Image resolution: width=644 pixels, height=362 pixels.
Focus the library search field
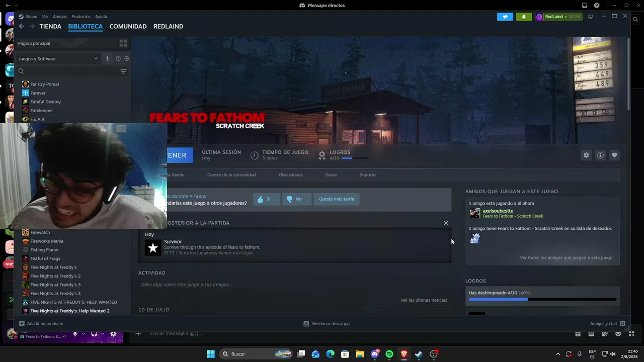point(66,71)
